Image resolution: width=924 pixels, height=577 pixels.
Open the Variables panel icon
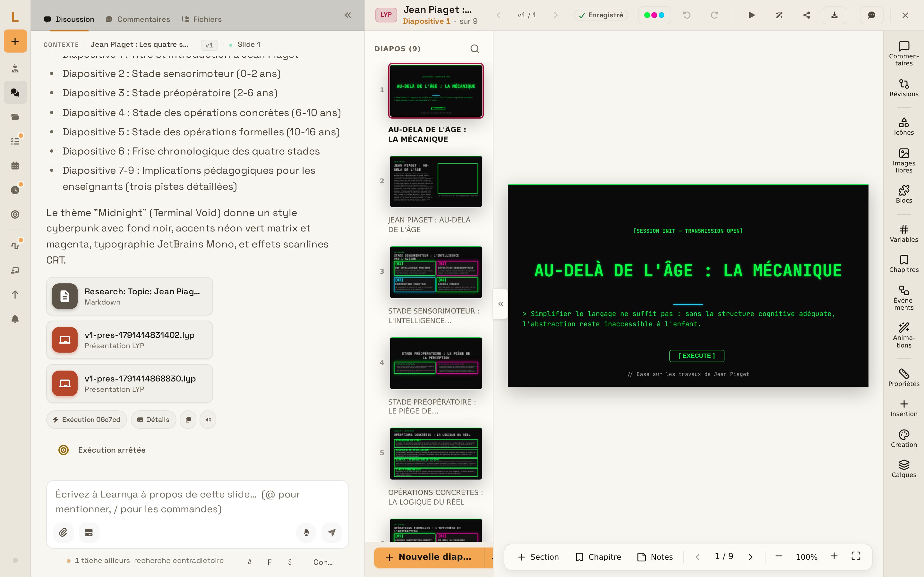pyautogui.click(x=904, y=233)
